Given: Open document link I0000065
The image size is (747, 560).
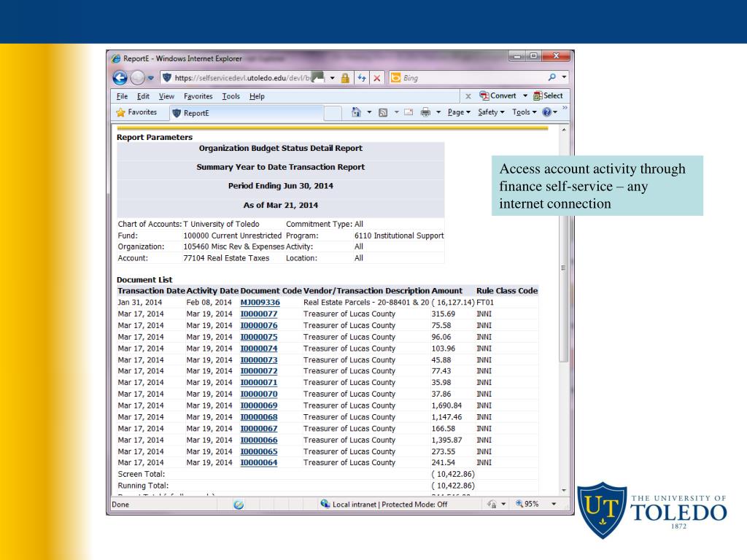Looking at the screenshot, I should click(259, 451).
